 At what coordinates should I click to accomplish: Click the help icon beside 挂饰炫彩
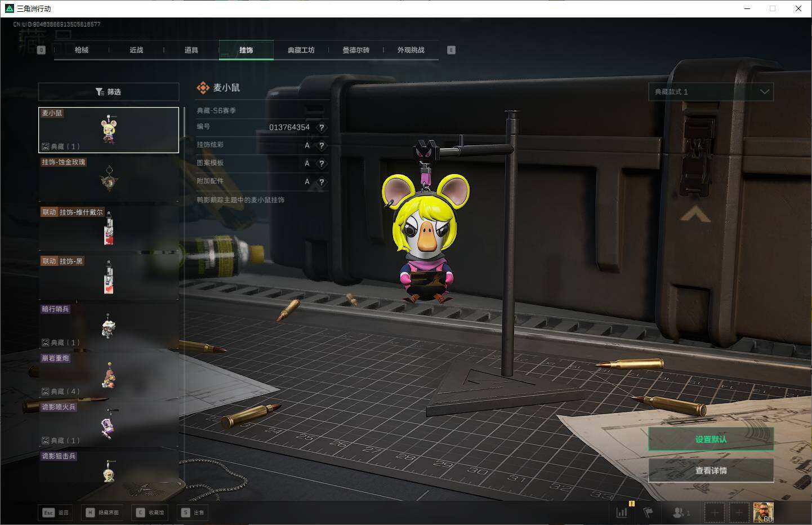click(x=322, y=145)
